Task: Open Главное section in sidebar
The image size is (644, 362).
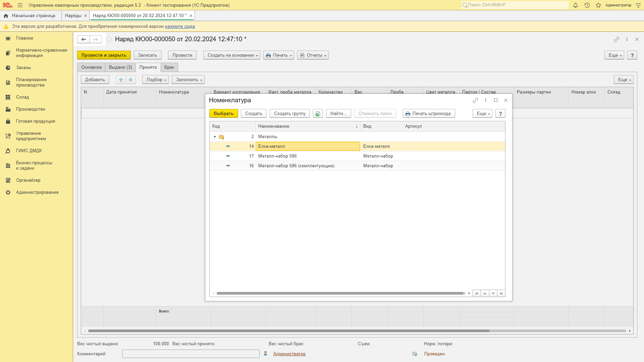Action: point(24,38)
